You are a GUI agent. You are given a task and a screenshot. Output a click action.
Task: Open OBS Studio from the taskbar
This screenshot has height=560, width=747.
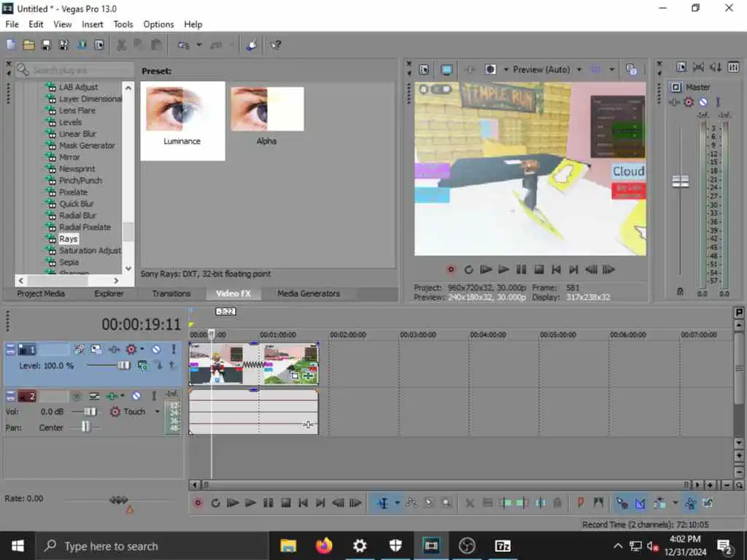coord(467,545)
